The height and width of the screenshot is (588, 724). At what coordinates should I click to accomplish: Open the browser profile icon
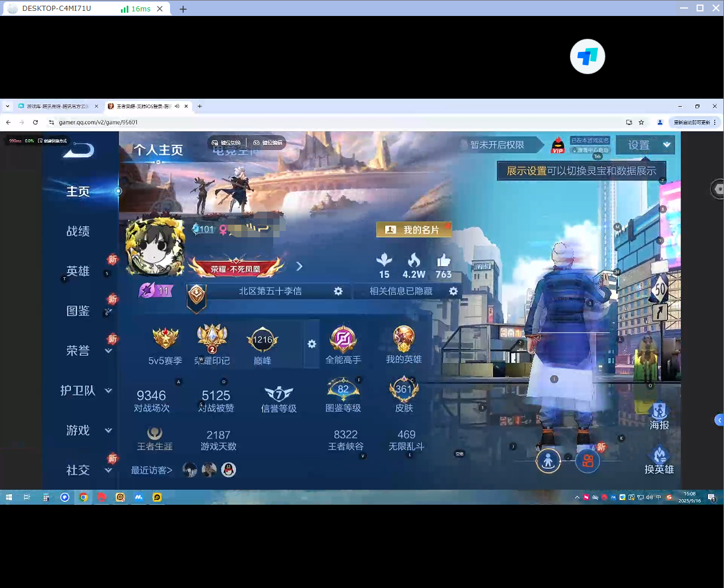[660, 122]
